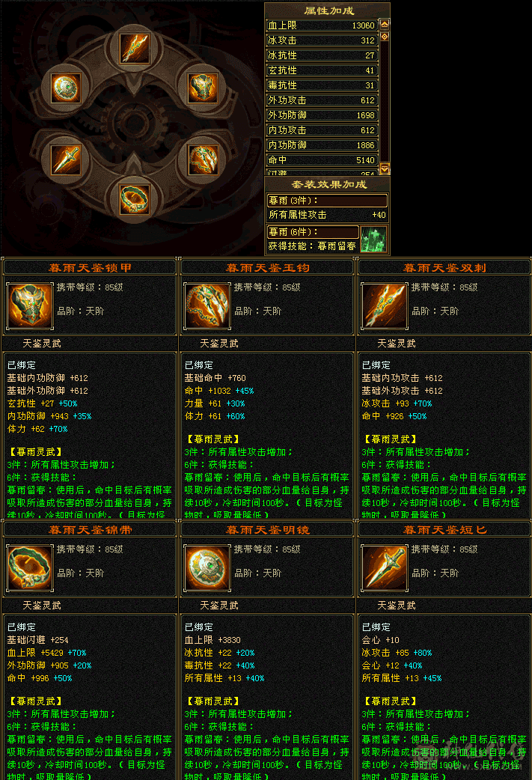Click the 暮雨留春 skill icon
Viewport: 532px width, 780px height.
pos(373,239)
